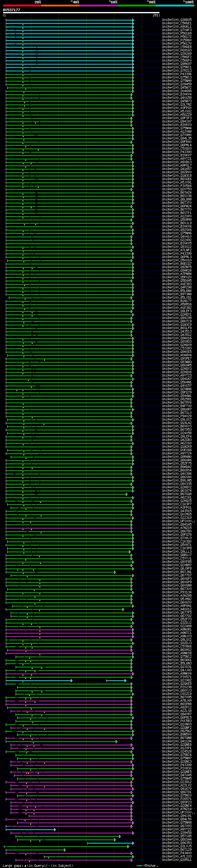
Task: Select the UniRef100_Q75NI1 label
Action: point(177,67)
